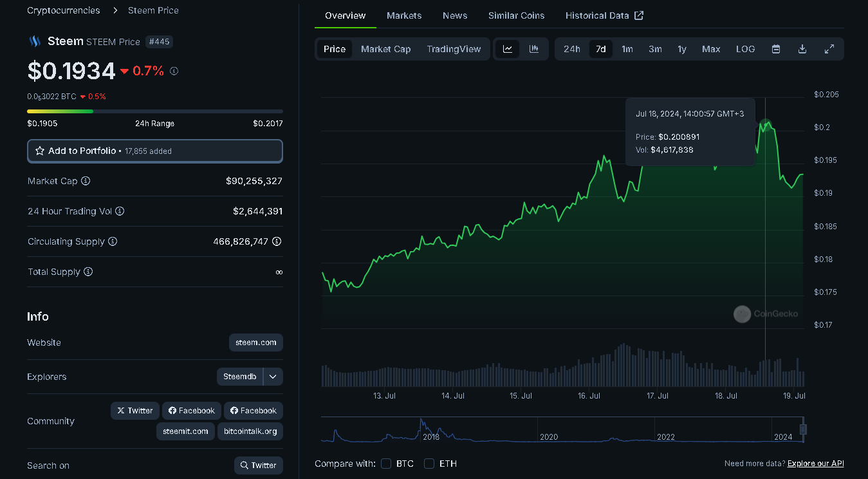Viewport: 868px width, 479px height.
Task: Open steemit.com community link
Action: 185,431
